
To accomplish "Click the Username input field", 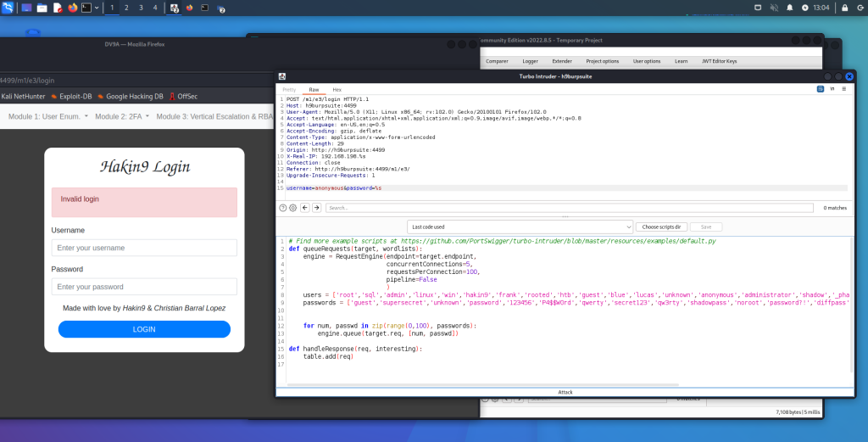I will [144, 248].
